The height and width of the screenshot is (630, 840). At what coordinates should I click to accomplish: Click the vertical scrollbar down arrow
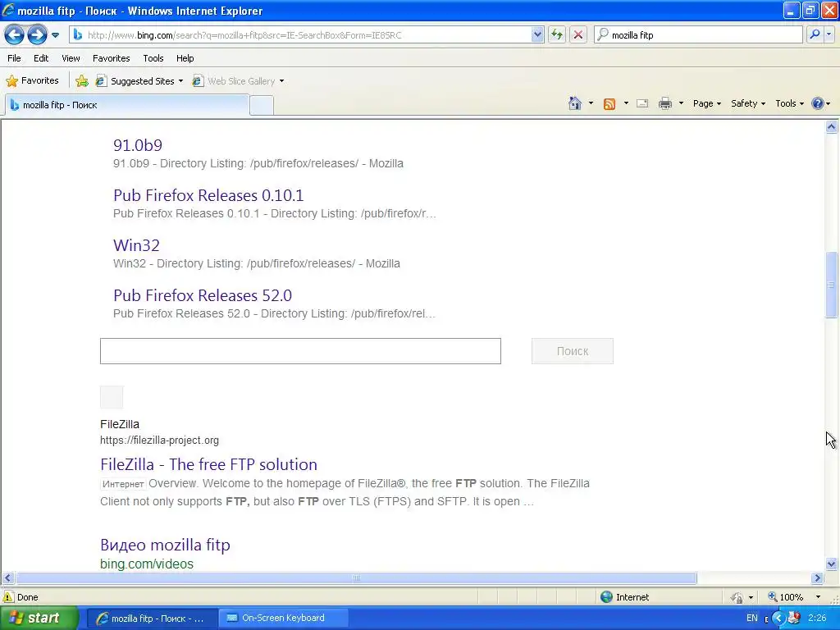point(832,563)
